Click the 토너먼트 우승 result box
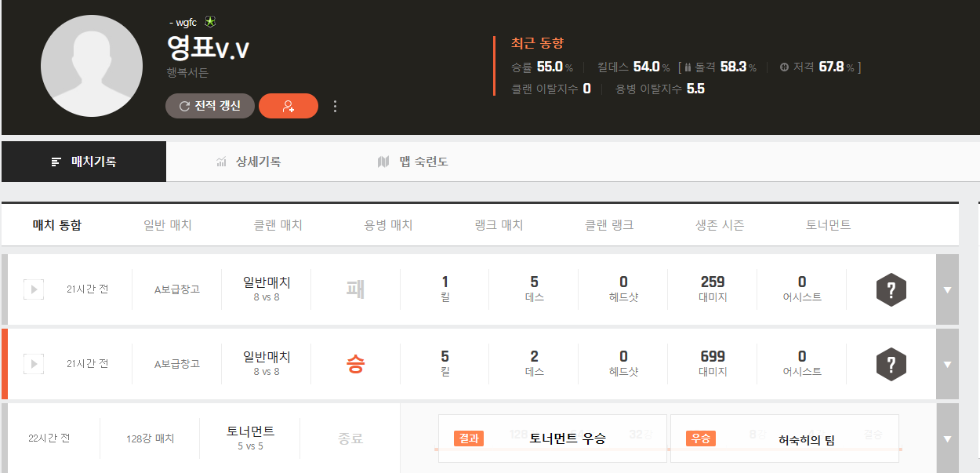This screenshot has width=980, height=473. tap(552, 438)
